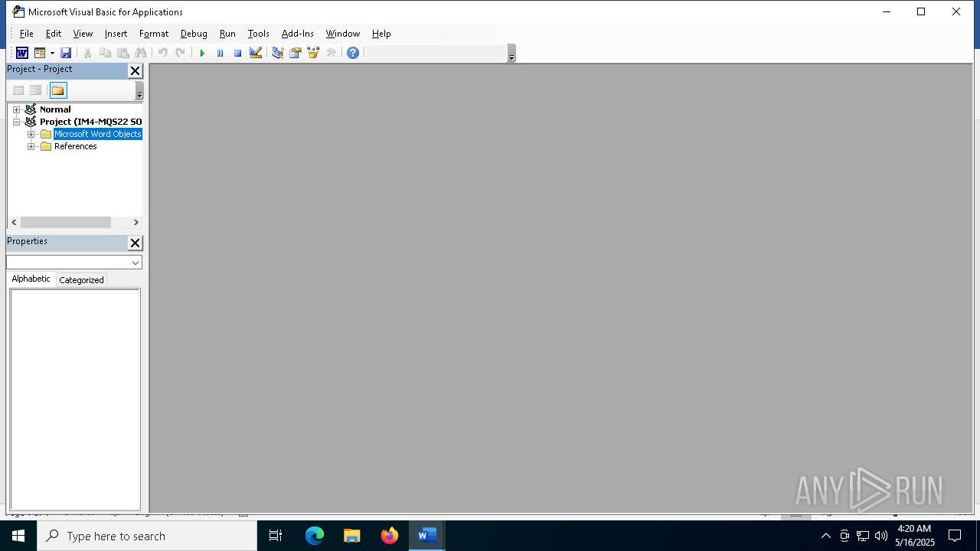Launch Microsoft Edge from taskbar

(x=315, y=536)
